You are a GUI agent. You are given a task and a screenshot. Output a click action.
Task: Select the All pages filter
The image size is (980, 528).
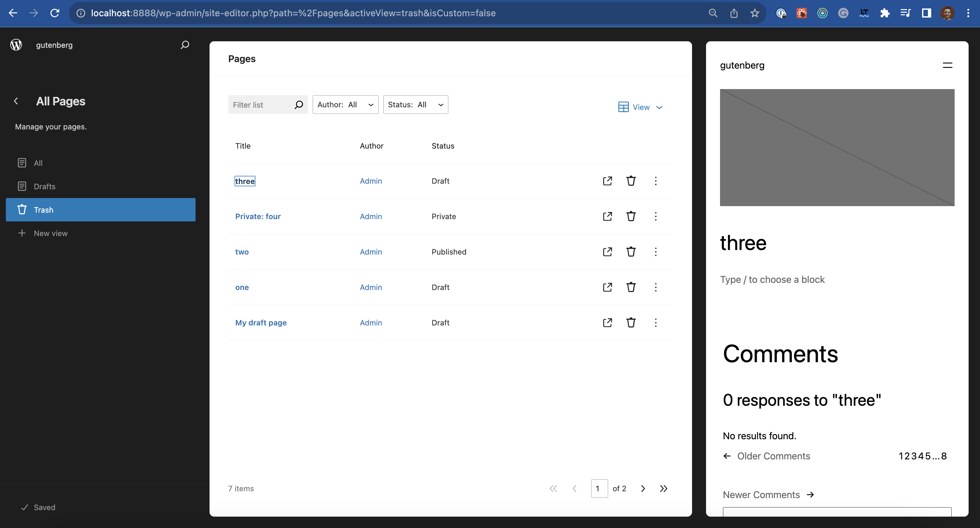point(38,163)
